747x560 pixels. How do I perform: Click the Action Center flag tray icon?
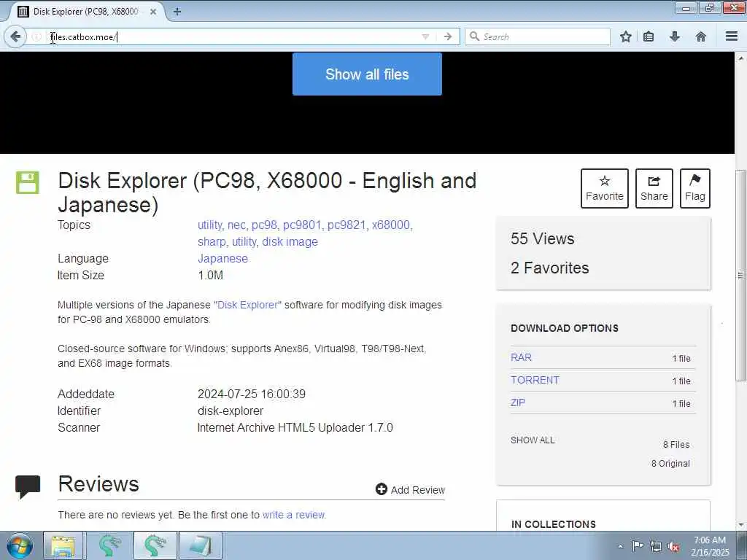point(638,546)
